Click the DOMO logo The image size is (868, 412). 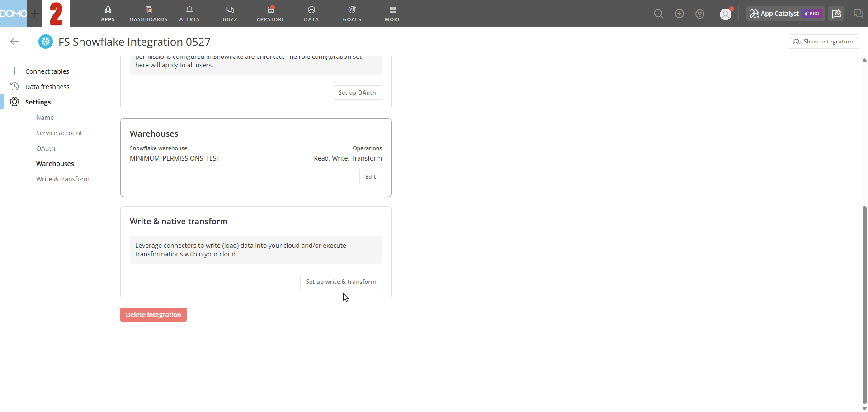coord(14,14)
